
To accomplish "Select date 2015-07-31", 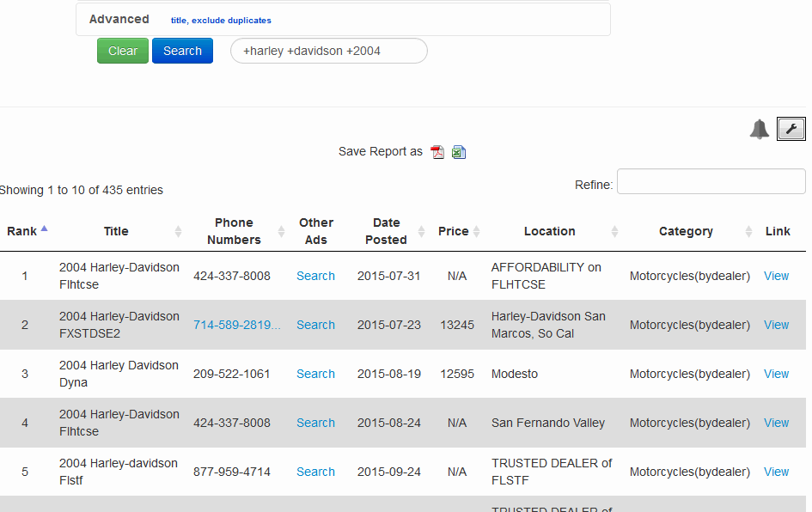I will point(388,276).
